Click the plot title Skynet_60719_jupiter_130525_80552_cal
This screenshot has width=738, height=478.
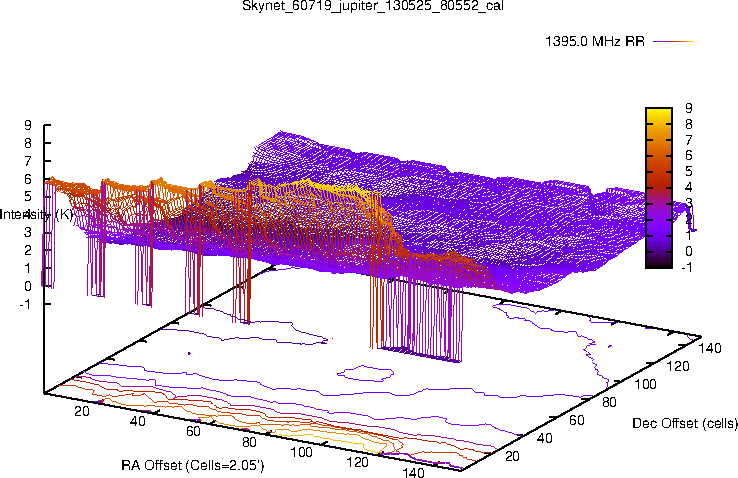[x=373, y=6]
